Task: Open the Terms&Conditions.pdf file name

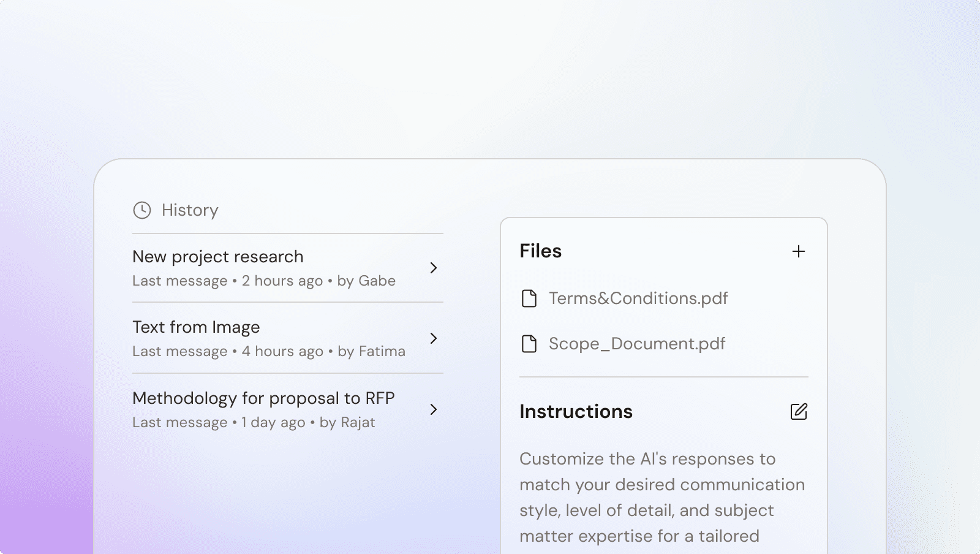Action: pyautogui.click(x=638, y=298)
